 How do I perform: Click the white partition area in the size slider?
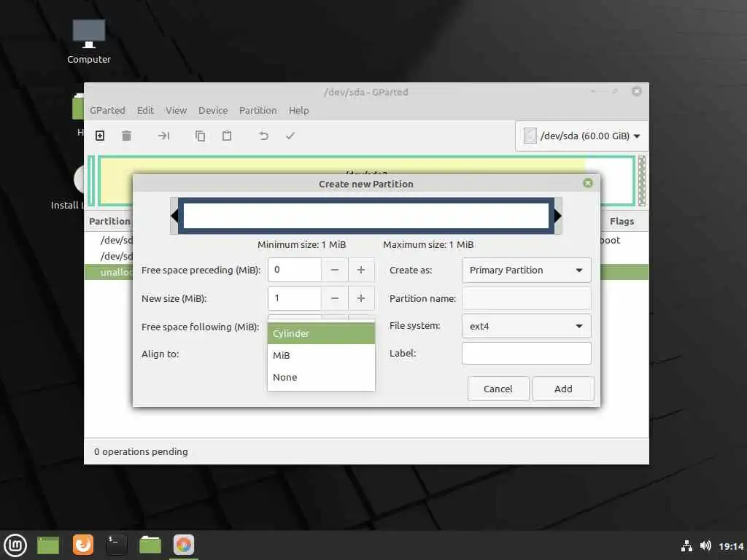click(x=366, y=216)
